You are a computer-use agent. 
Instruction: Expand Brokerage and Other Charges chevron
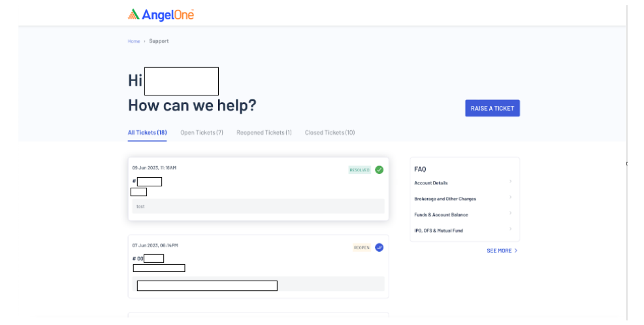pyautogui.click(x=510, y=197)
